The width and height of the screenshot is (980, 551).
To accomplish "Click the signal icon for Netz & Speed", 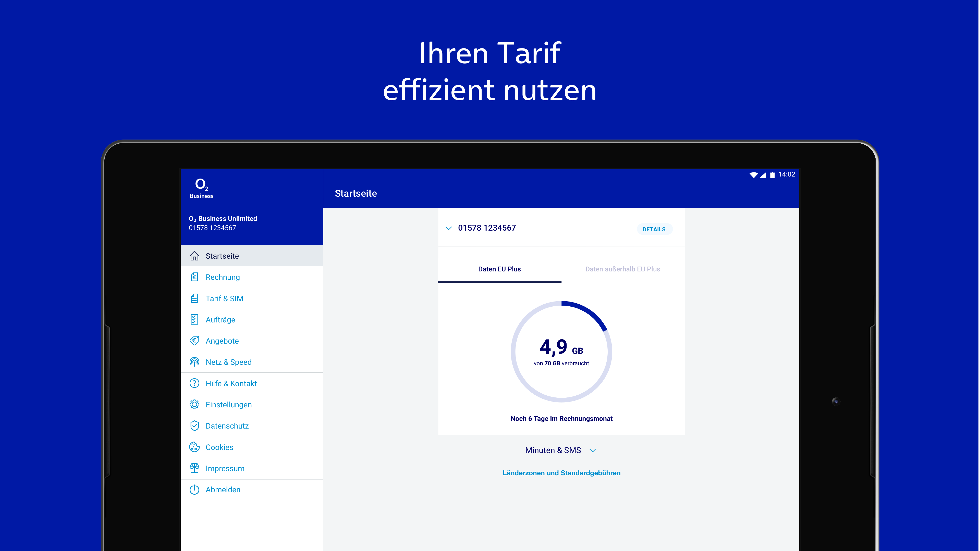I will click(x=194, y=362).
